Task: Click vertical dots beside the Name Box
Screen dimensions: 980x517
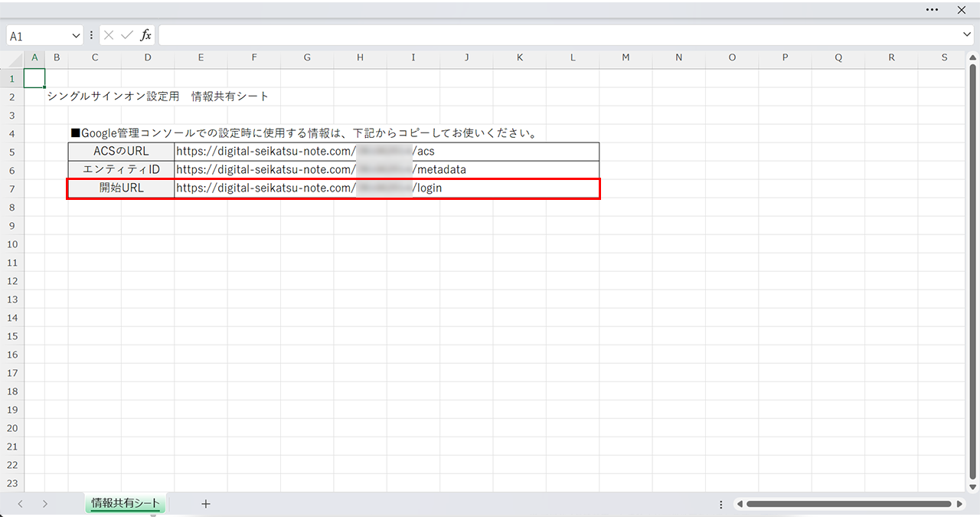Action: pos(92,35)
